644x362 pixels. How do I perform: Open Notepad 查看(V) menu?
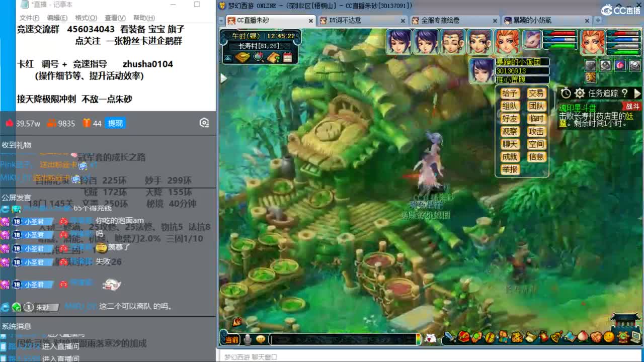coord(115,18)
